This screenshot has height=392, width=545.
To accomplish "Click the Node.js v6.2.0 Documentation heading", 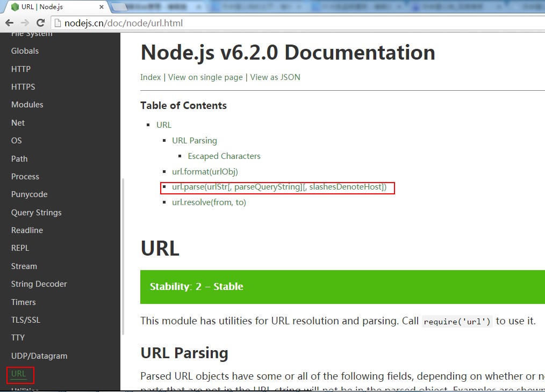I will 288,53.
